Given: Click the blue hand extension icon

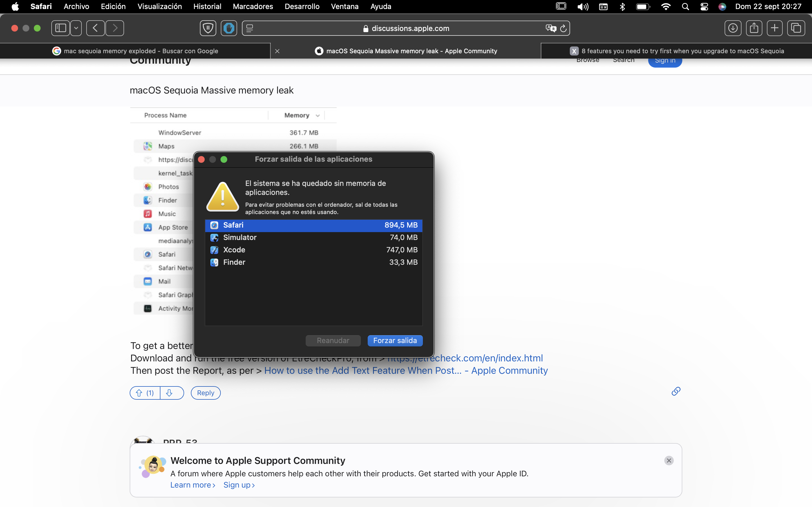Looking at the screenshot, I should click(229, 28).
